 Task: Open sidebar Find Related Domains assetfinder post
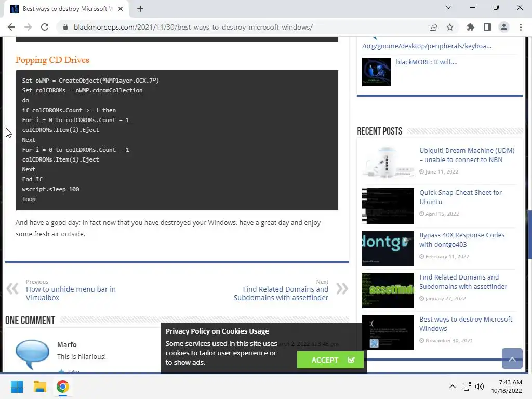point(463,282)
